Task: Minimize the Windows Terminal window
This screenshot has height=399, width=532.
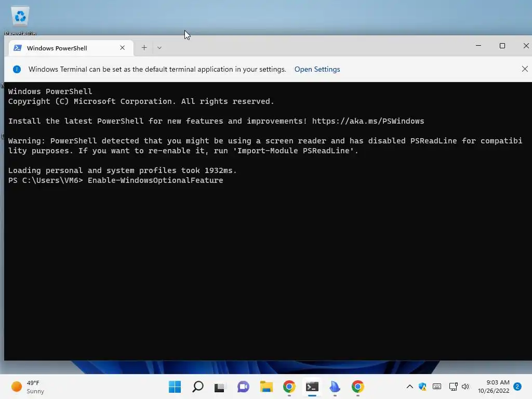Action: point(478,46)
